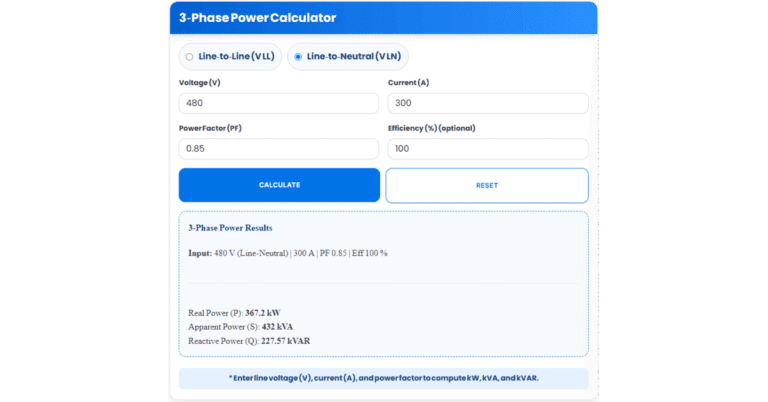768x402 pixels.
Task: Click the Voltage (V) label
Action: [199, 83]
